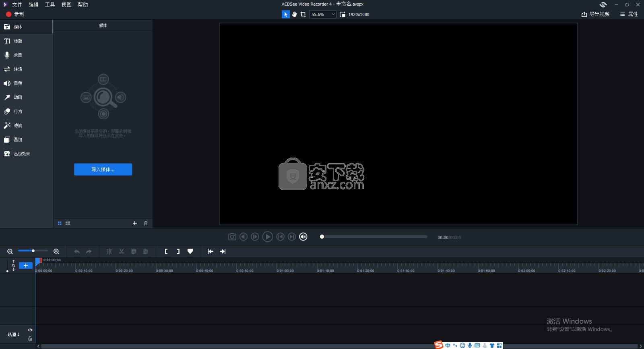Image resolution: width=644 pixels, height=349 pixels.
Task: Open the 行为 behaviors panel
Action: pos(26,111)
